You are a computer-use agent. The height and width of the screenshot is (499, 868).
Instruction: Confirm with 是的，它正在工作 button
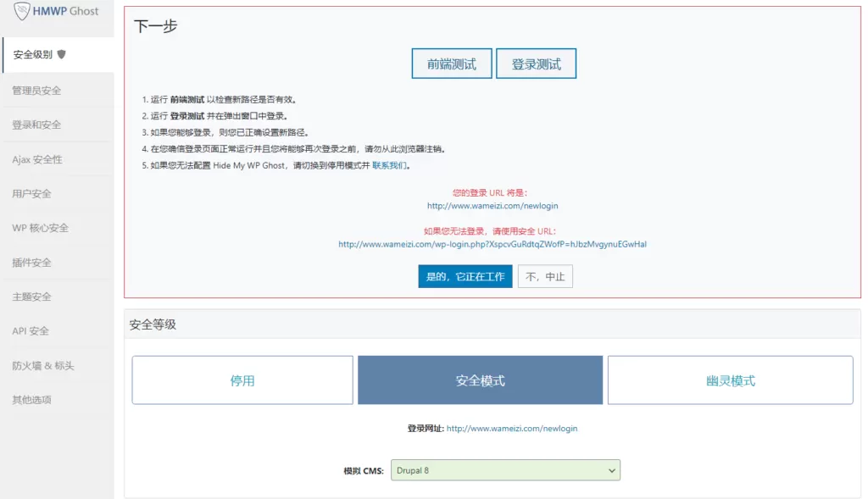point(465,276)
